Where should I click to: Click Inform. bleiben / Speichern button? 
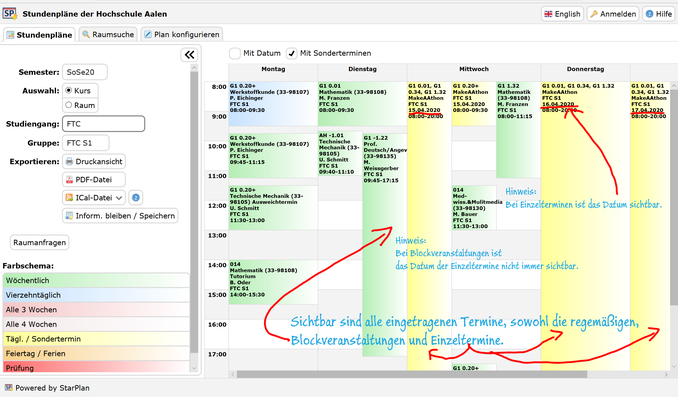pyautogui.click(x=120, y=216)
